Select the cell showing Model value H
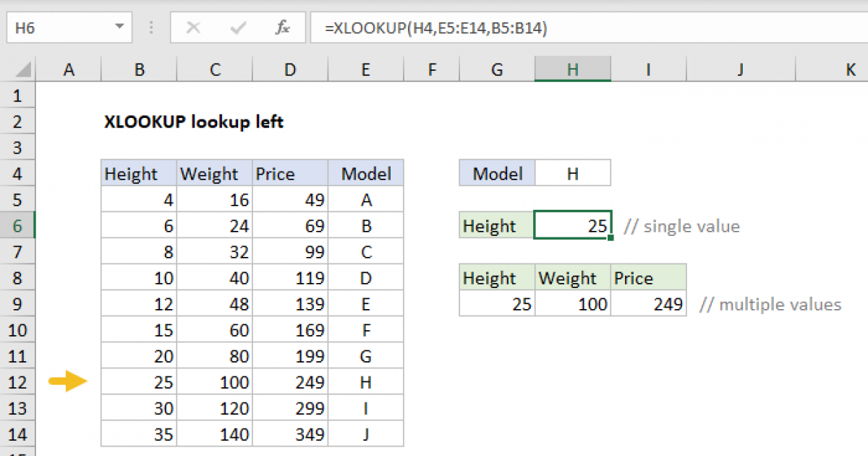The image size is (868, 456). pyautogui.click(x=572, y=173)
